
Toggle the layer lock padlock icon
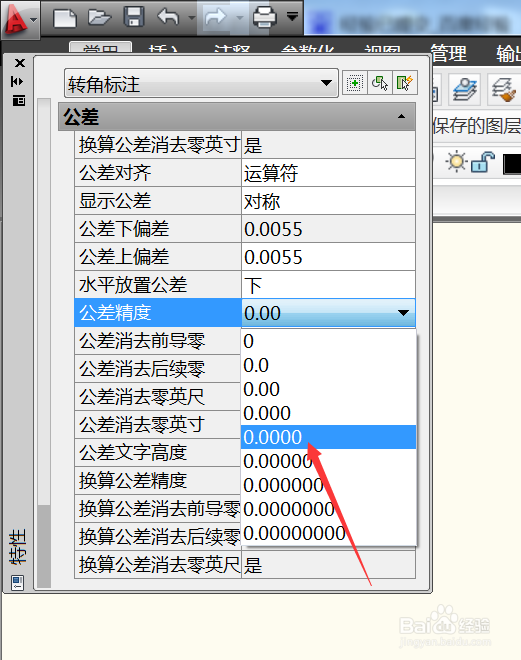coord(482,162)
